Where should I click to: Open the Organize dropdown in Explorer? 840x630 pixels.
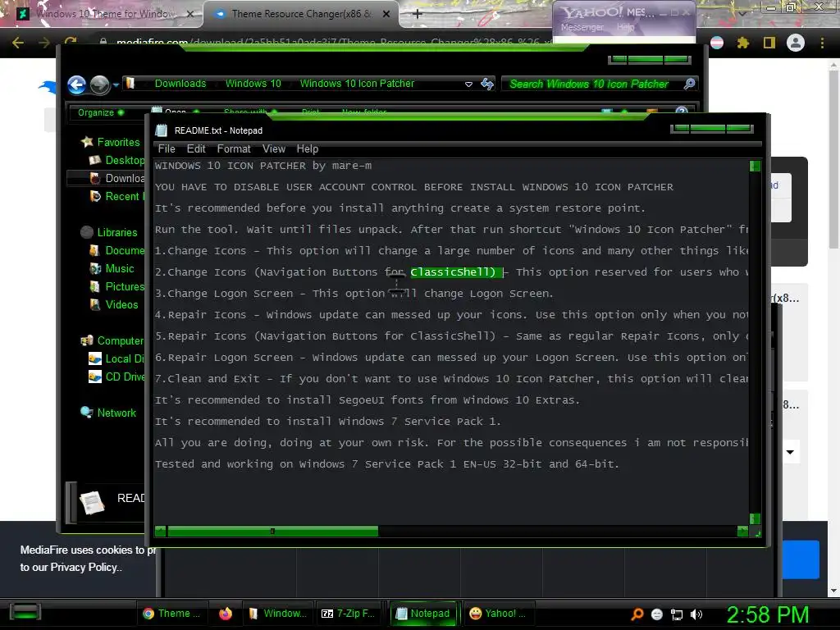click(101, 112)
